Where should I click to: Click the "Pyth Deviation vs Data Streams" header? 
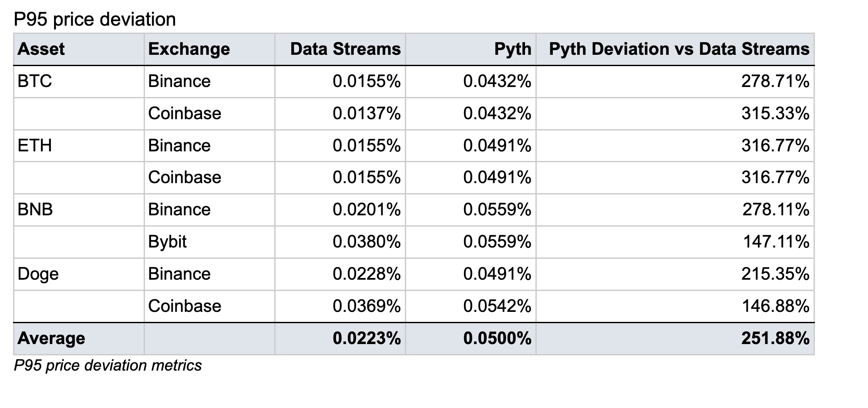pyautogui.click(x=679, y=49)
